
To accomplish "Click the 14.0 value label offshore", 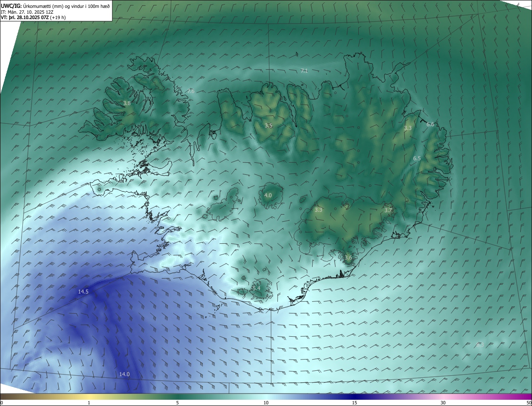I will tap(124, 374).
